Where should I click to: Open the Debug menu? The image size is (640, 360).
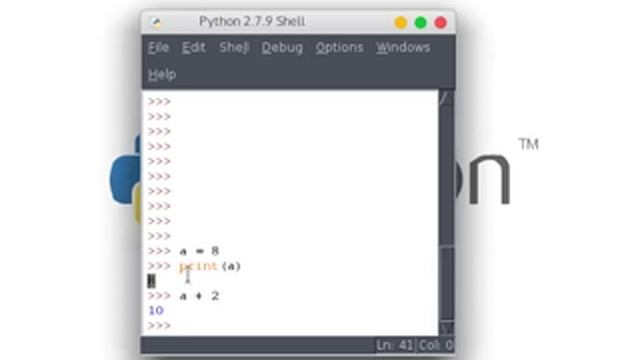282,48
